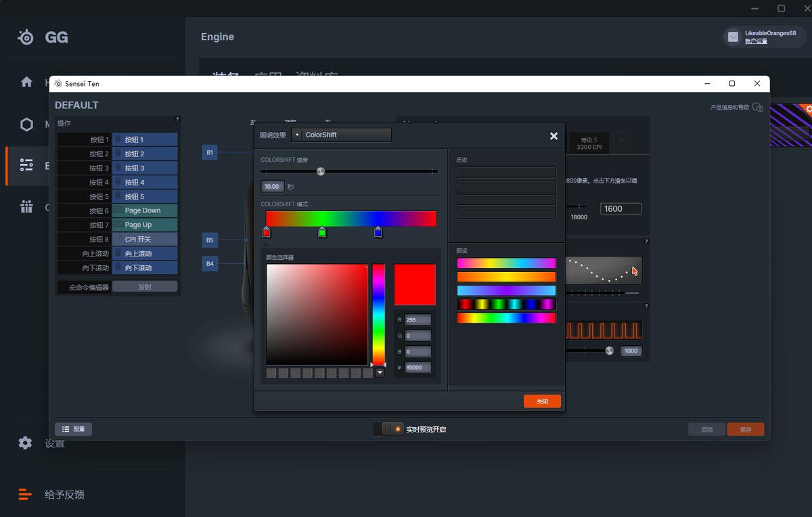Click the account avatar icon
The height and width of the screenshot is (517, 812).
tap(733, 37)
